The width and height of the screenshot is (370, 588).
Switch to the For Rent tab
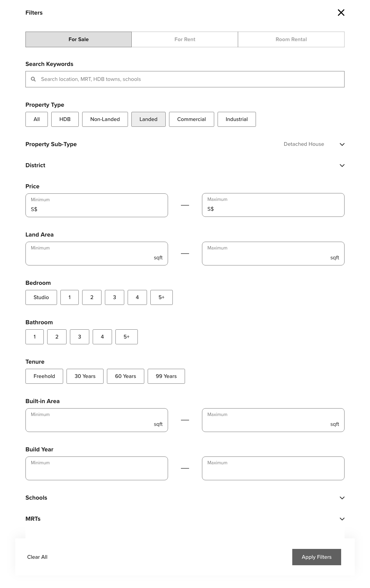point(185,39)
